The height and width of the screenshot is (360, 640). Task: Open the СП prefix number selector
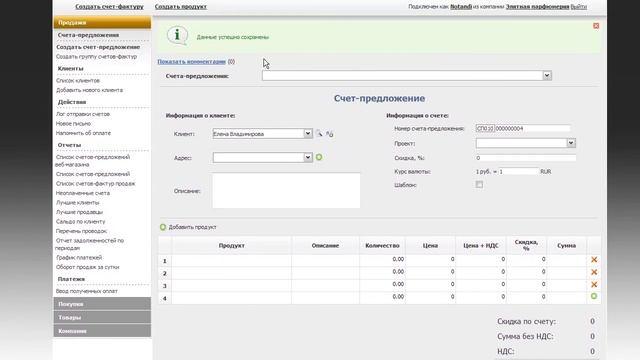pos(485,128)
